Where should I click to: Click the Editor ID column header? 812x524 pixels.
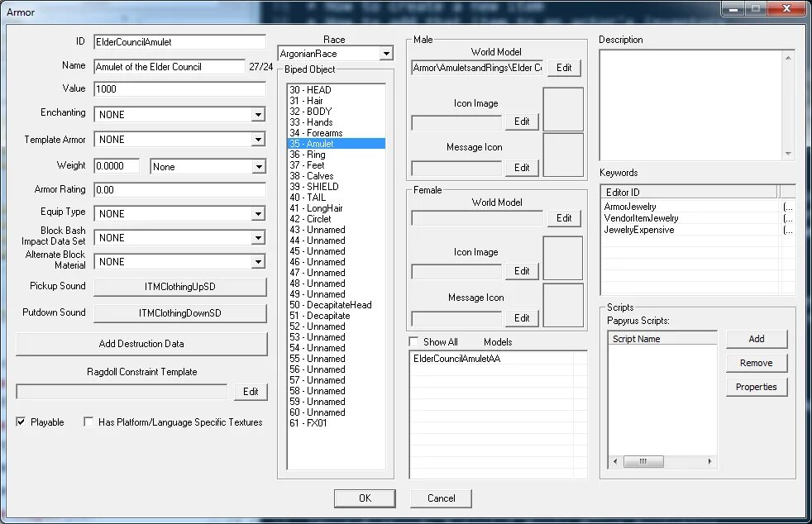click(690, 192)
